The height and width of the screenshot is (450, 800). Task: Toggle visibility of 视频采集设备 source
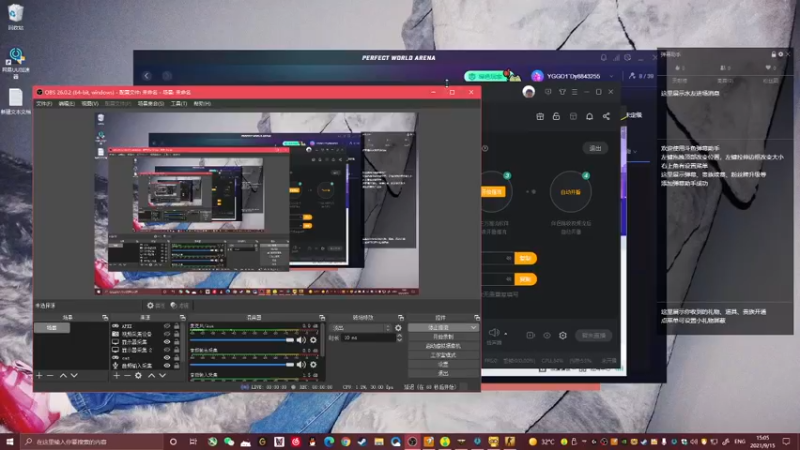pos(167,334)
